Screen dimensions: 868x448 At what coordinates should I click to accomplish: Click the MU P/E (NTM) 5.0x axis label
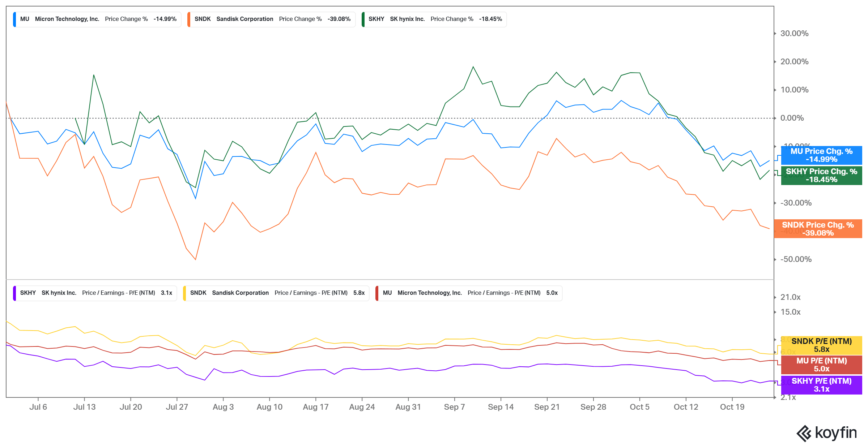821,365
